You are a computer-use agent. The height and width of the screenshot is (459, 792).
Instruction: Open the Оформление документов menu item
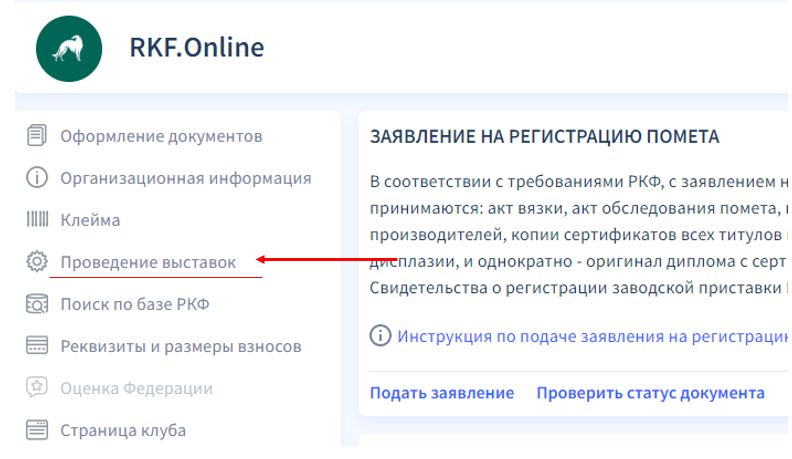(161, 136)
